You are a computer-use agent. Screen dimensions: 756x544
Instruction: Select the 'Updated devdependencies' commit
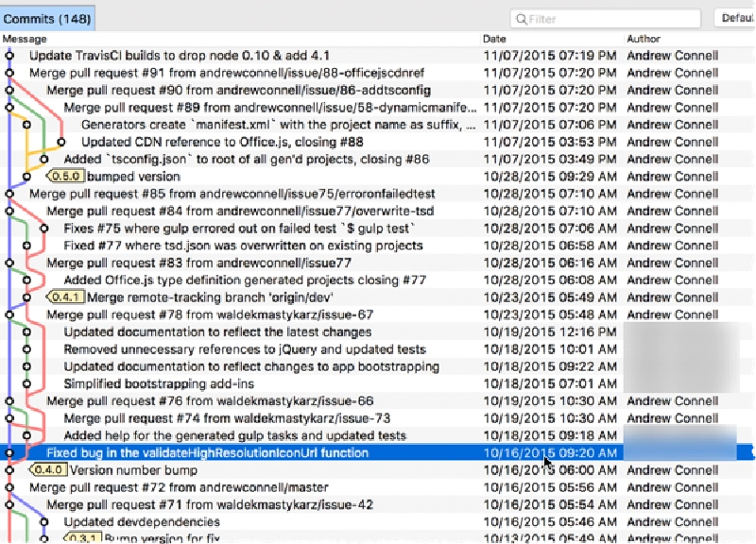pos(142,522)
